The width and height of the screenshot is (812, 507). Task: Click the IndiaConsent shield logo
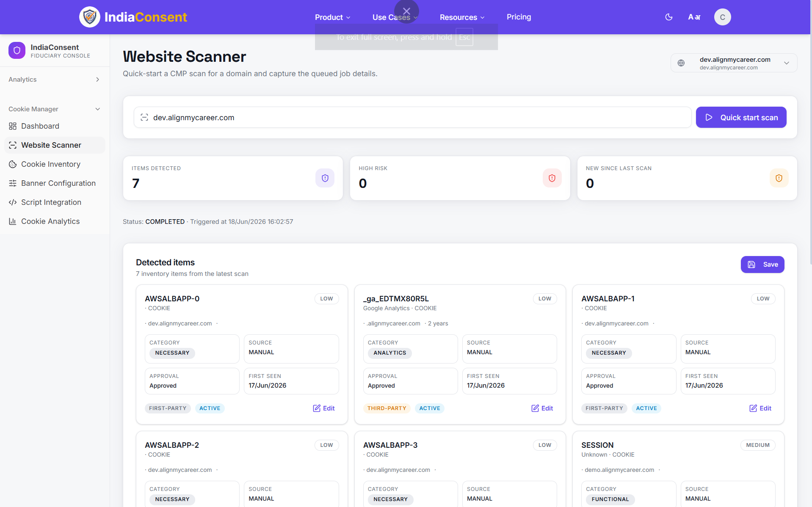pyautogui.click(x=90, y=17)
